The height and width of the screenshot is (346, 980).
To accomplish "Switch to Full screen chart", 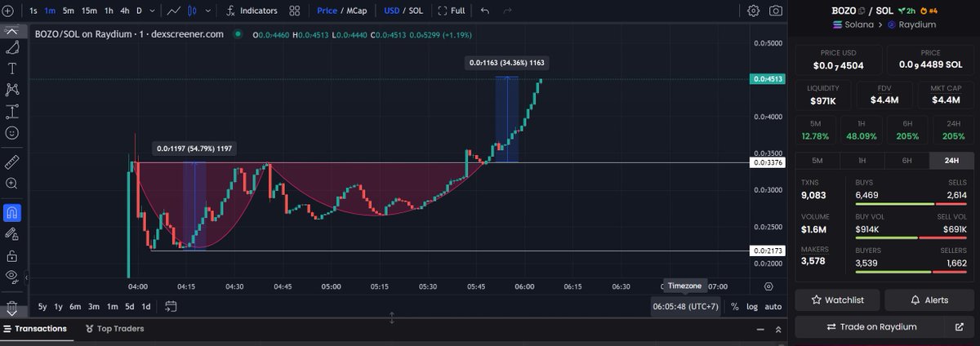I will coord(452,11).
